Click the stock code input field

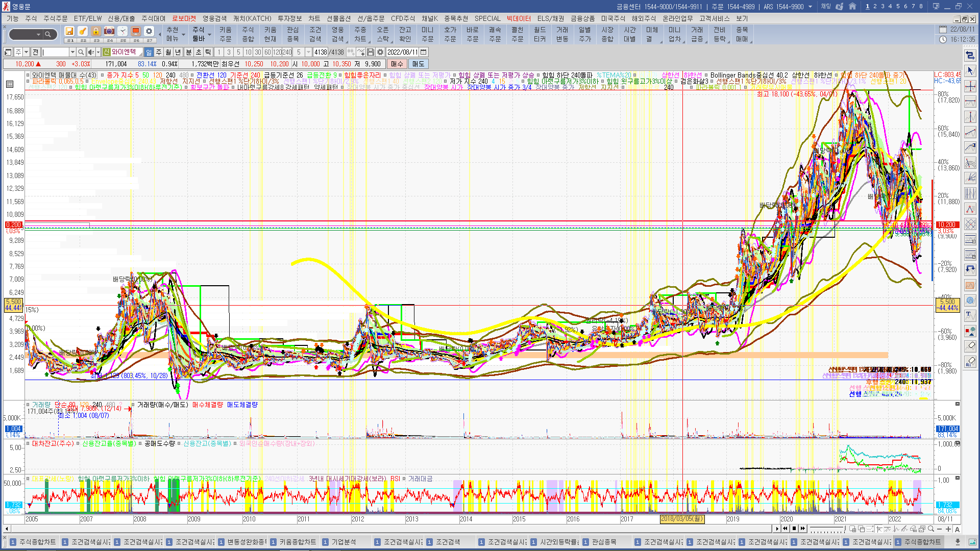(55, 52)
